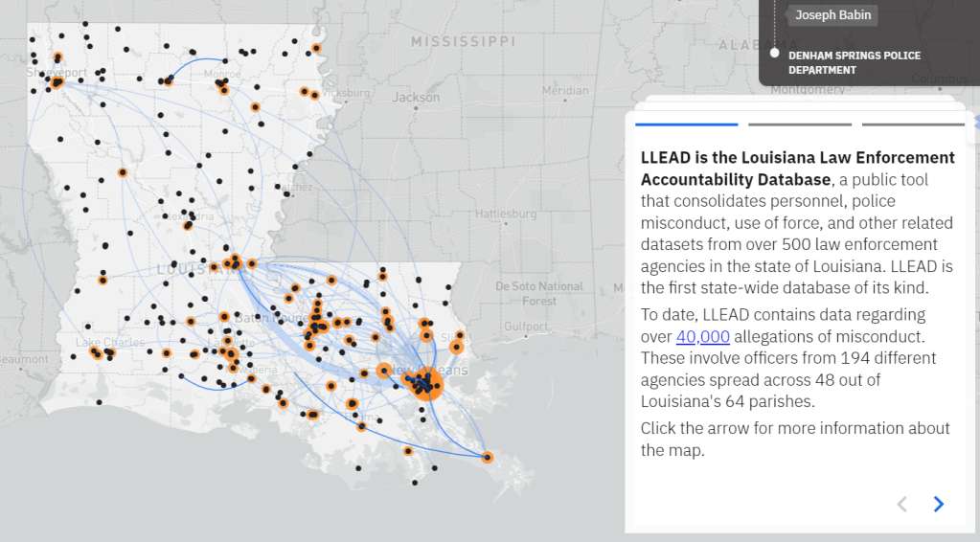Click the blue next arrow on the info card
The height and width of the screenshot is (542, 980).
(x=939, y=504)
